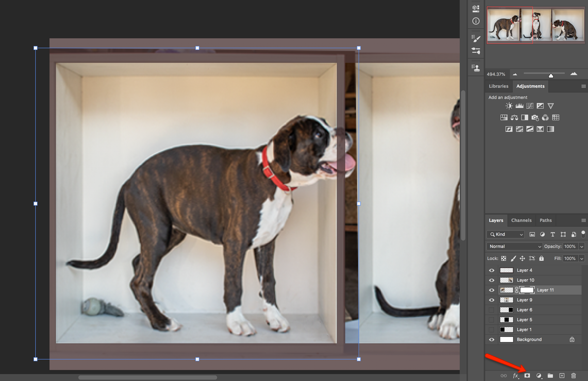588x381 pixels.
Task: Open the Opacity dropdown arrow
Action: (582, 246)
